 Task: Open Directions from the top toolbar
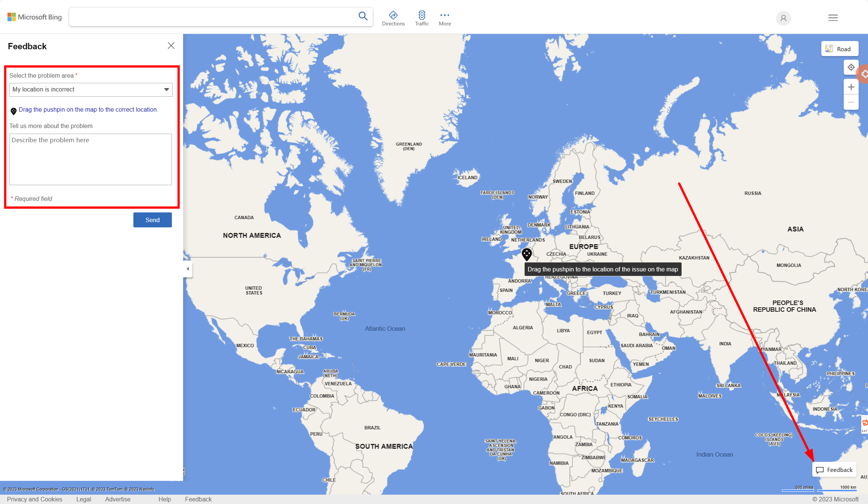(393, 18)
